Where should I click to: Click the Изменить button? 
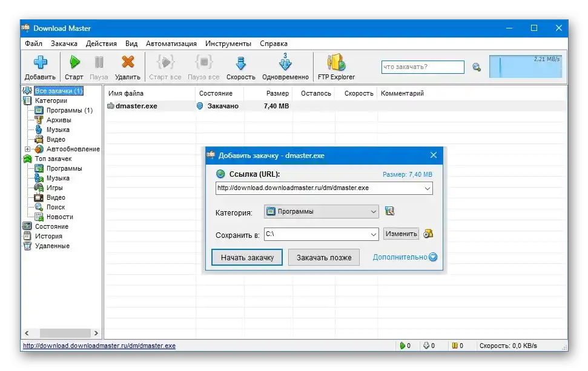pyautogui.click(x=401, y=234)
